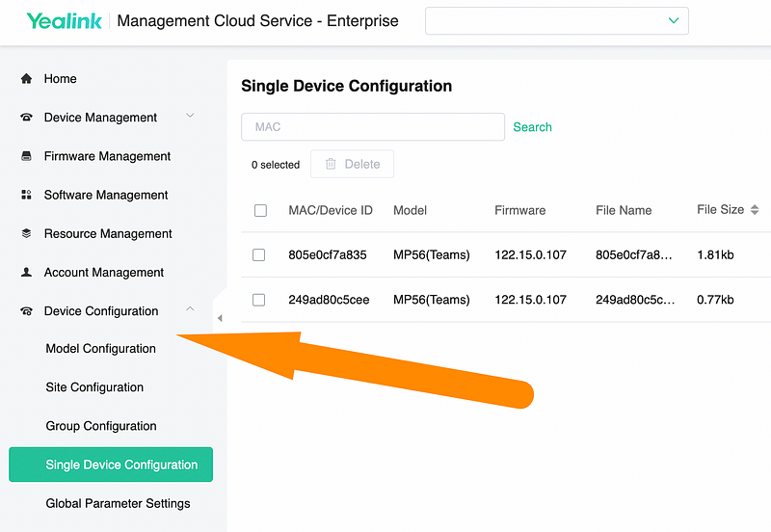The height and width of the screenshot is (532, 771).
Task: Click the 0 selected label
Action: pos(276,165)
